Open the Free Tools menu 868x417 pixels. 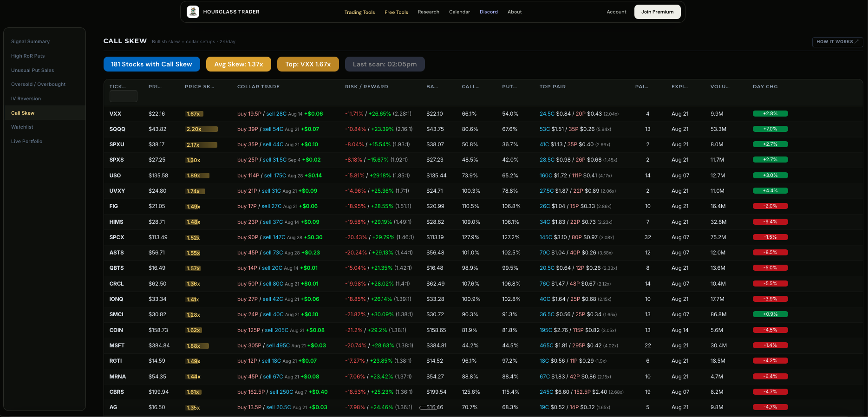coord(396,12)
